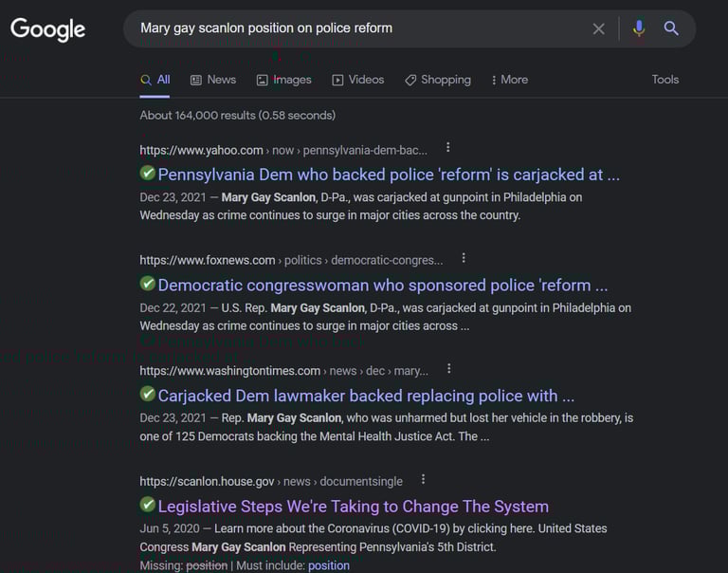This screenshot has height=573, width=728.
Task: Click the Google logo
Action: (47, 29)
